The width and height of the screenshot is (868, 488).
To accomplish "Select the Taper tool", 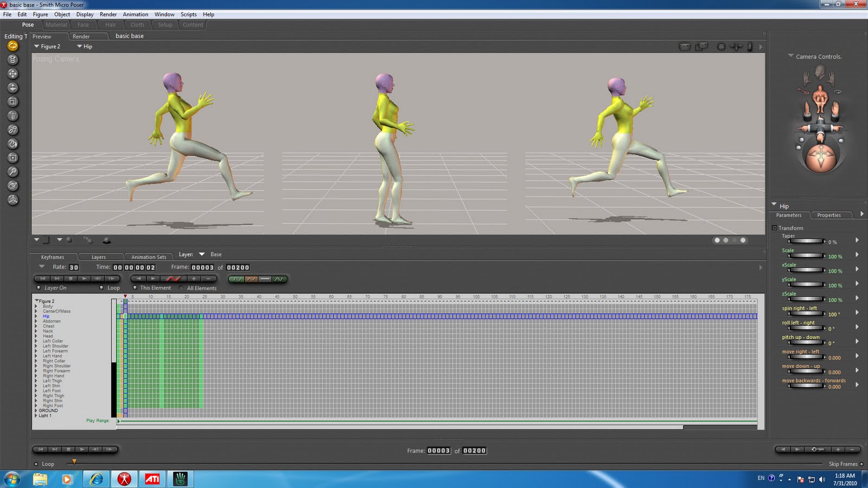I will (12, 116).
